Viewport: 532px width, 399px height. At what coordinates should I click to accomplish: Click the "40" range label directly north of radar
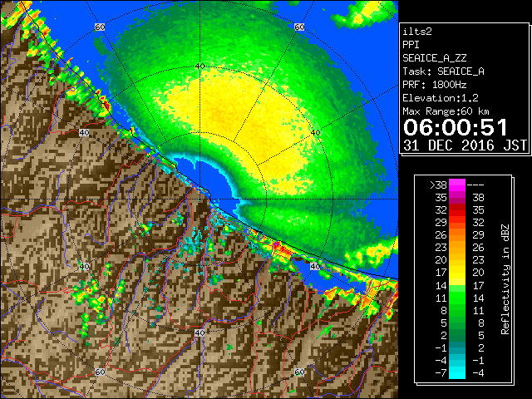point(199,66)
